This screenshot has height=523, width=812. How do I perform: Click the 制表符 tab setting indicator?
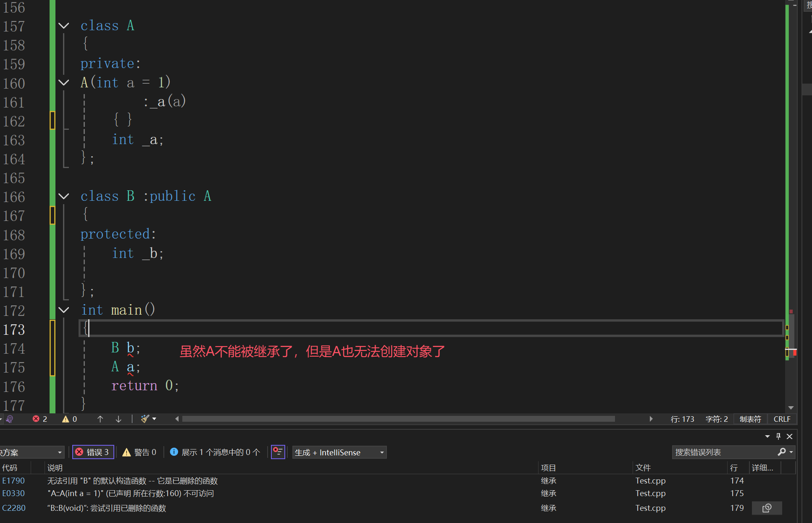[x=750, y=419]
